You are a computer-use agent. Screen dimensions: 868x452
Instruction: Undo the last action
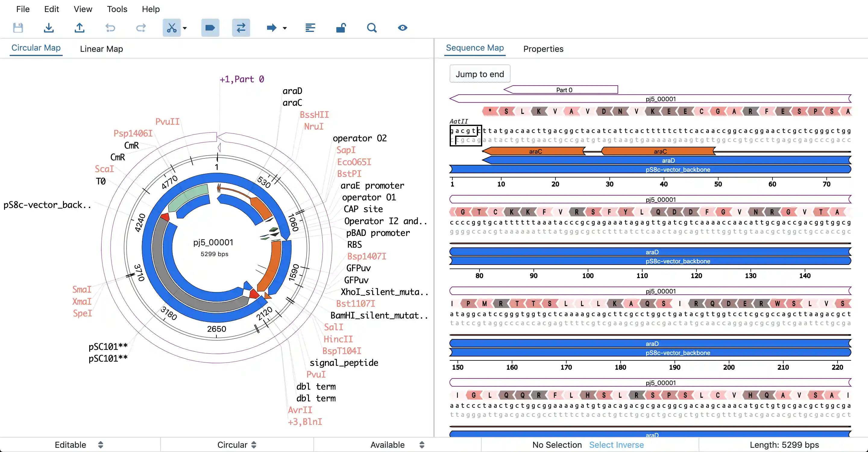[x=110, y=28]
